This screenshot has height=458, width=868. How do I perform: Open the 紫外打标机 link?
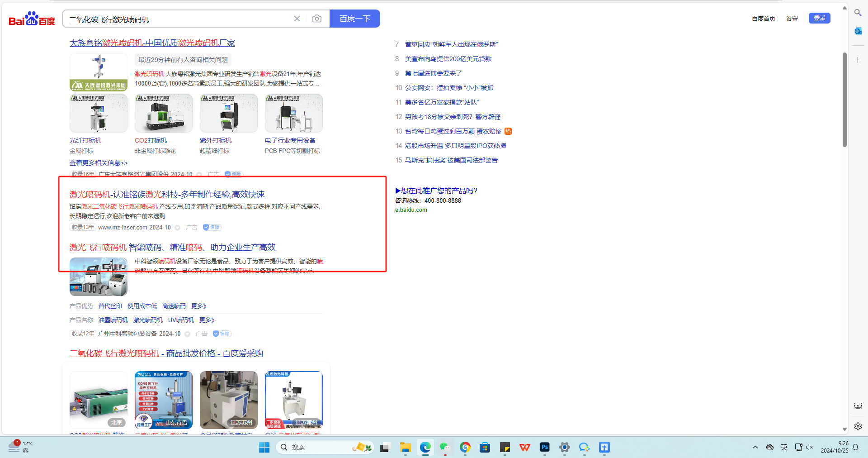(216, 140)
